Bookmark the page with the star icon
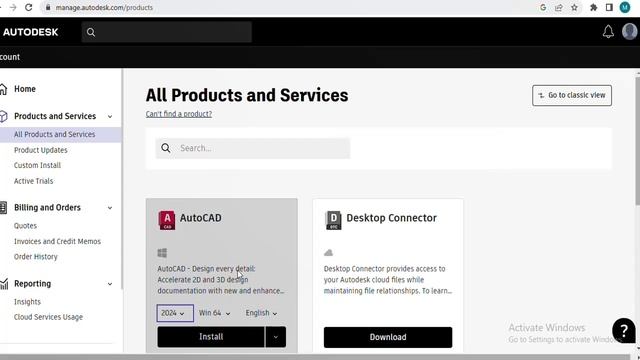Screen dimensions: 640x360 [x=574, y=7]
